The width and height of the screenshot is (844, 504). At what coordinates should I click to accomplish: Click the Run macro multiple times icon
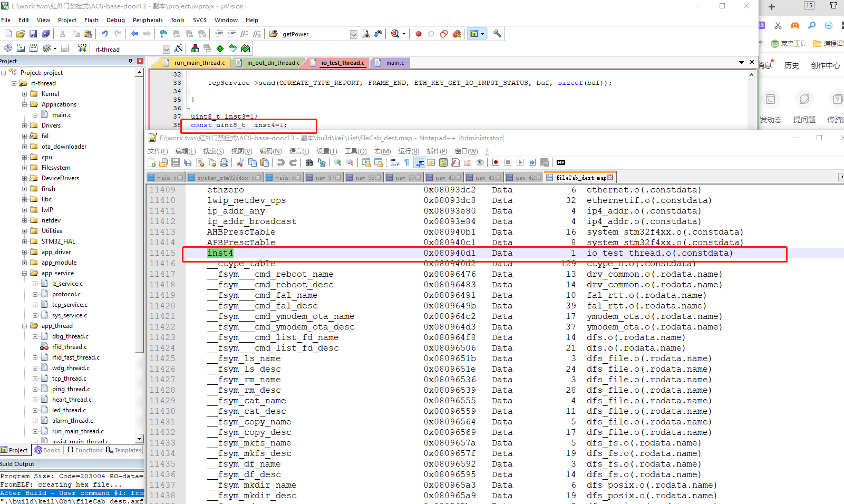[532, 162]
